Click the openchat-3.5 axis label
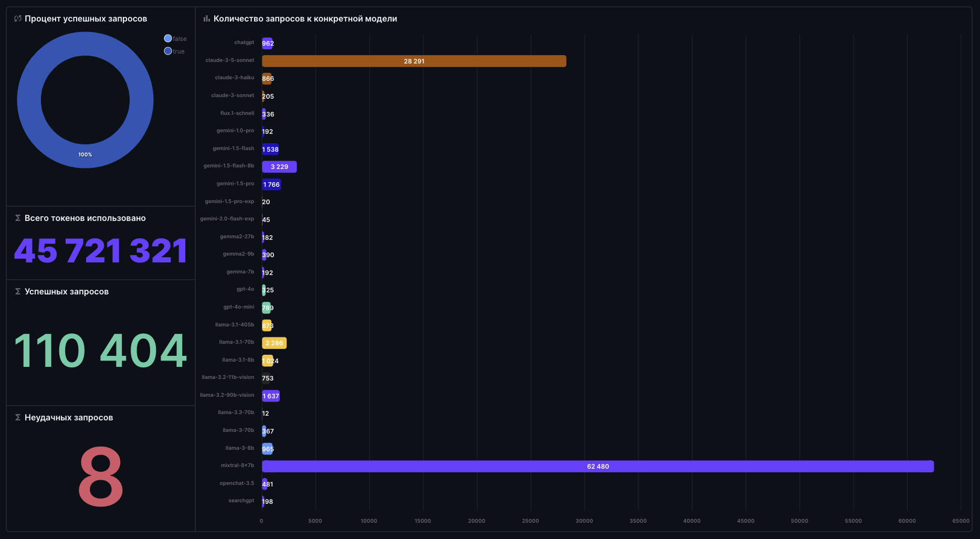This screenshot has height=539, width=980. pyautogui.click(x=237, y=483)
